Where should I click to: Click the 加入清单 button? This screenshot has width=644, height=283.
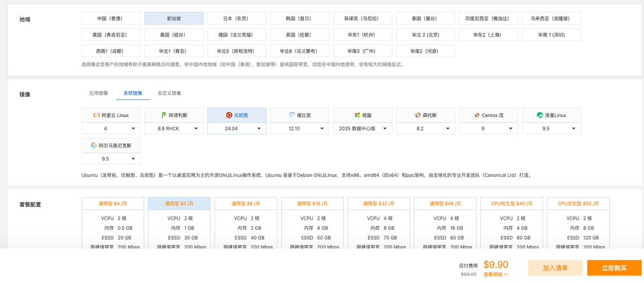click(555, 268)
